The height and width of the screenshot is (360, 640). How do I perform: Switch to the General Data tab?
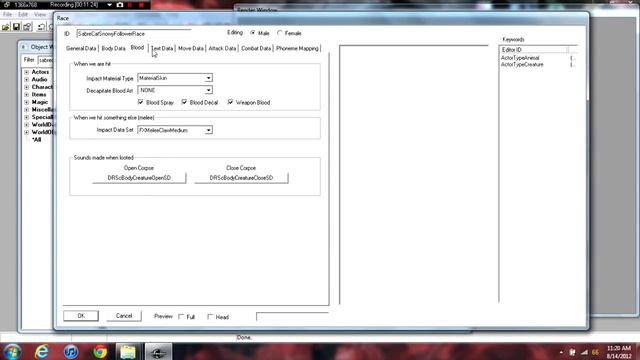(81, 48)
